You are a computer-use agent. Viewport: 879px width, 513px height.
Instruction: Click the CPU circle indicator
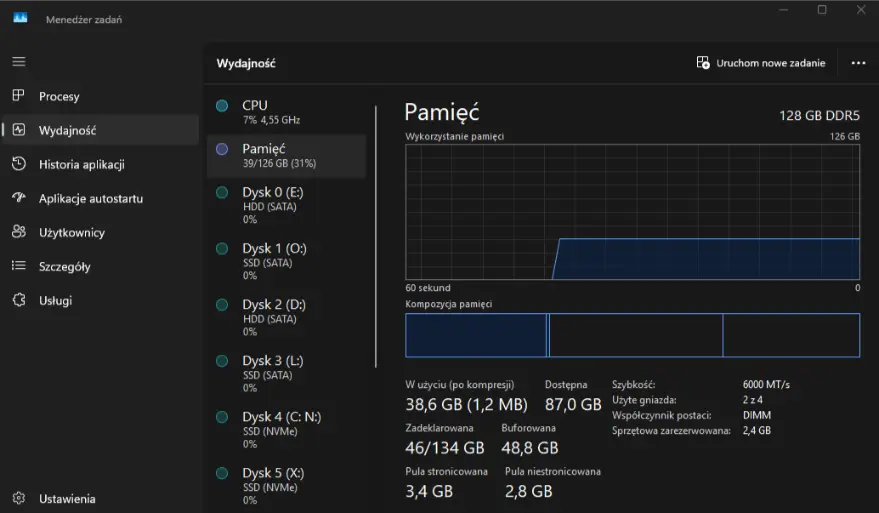pyautogui.click(x=222, y=105)
